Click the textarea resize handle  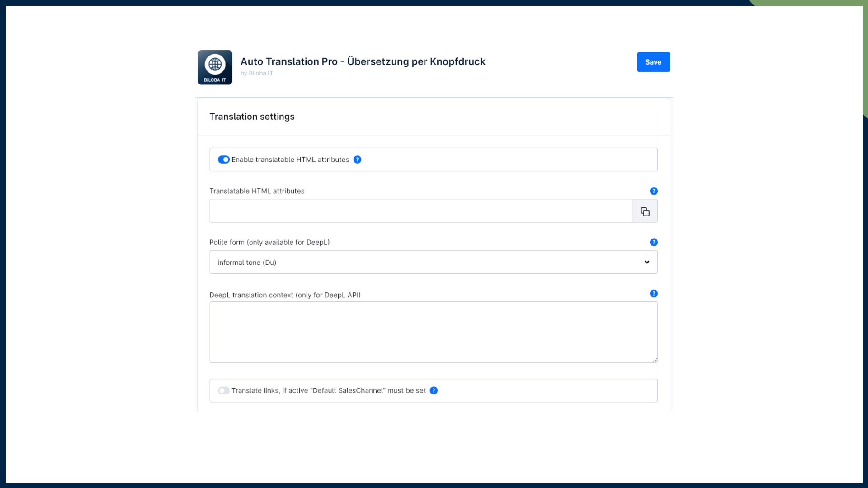tap(655, 360)
